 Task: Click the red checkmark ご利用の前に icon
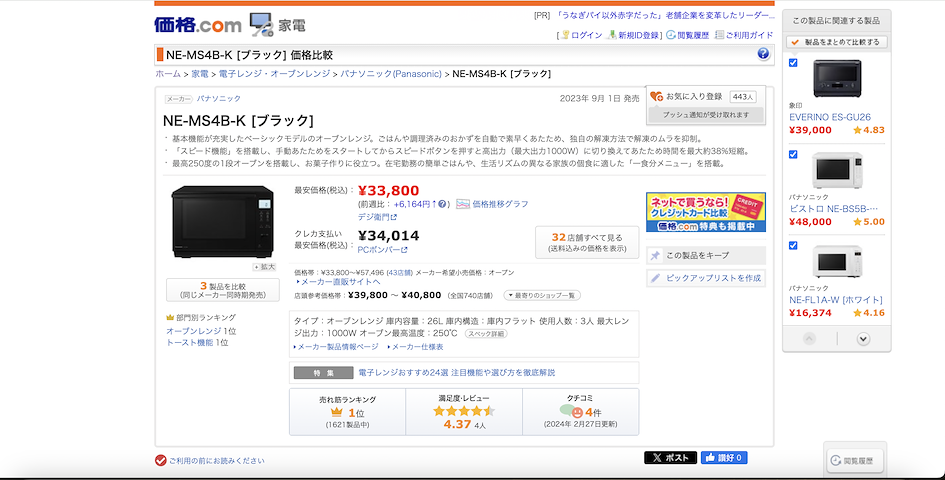(x=160, y=461)
